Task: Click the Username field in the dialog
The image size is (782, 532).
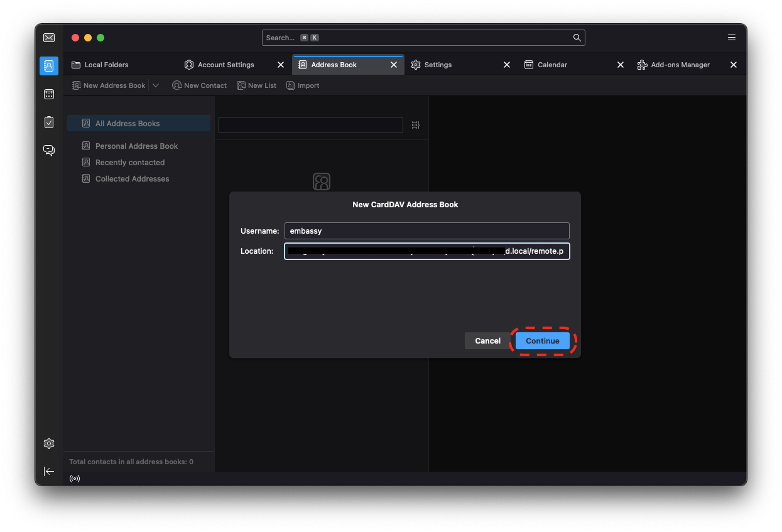Action: pyautogui.click(x=426, y=231)
